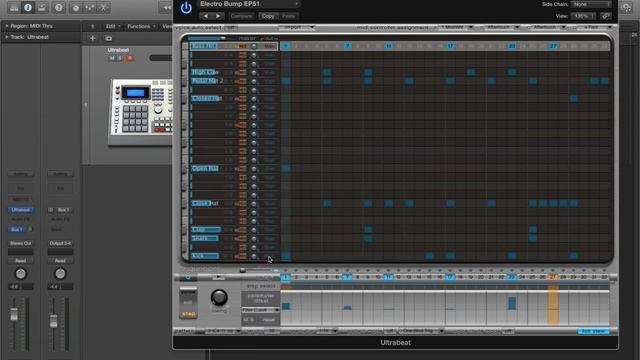This screenshot has width=640, height=360.
Task: Open Smart Controls dial icon
Action: (x=76, y=7)
